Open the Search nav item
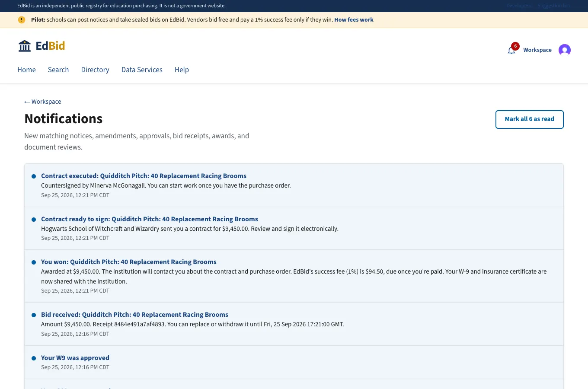The height and width of the screenshot is (389, 588). coord(58,70)
